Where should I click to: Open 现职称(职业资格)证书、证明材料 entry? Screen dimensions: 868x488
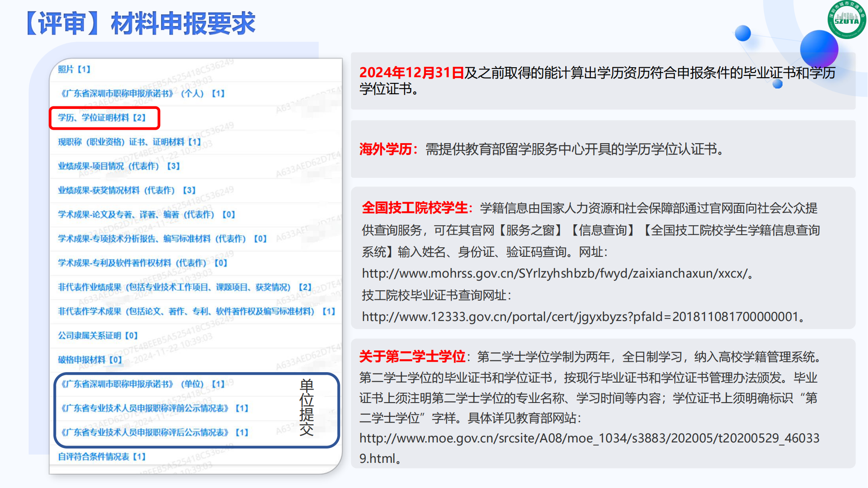[x=130, y=142]
